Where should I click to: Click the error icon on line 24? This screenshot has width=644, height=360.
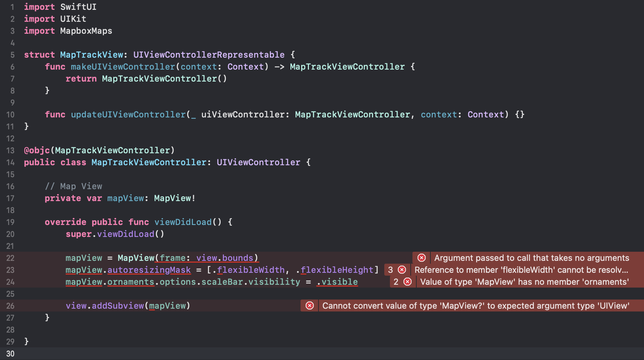(408, 282)
